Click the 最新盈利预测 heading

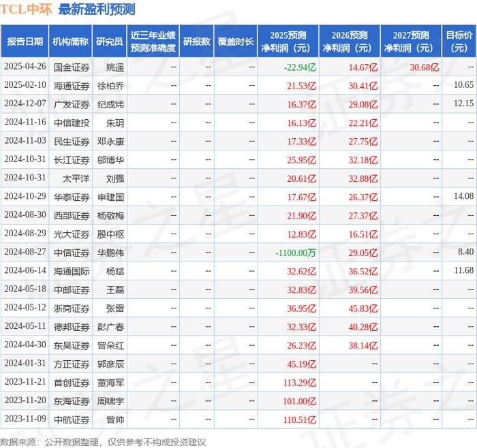coord(97,10)
